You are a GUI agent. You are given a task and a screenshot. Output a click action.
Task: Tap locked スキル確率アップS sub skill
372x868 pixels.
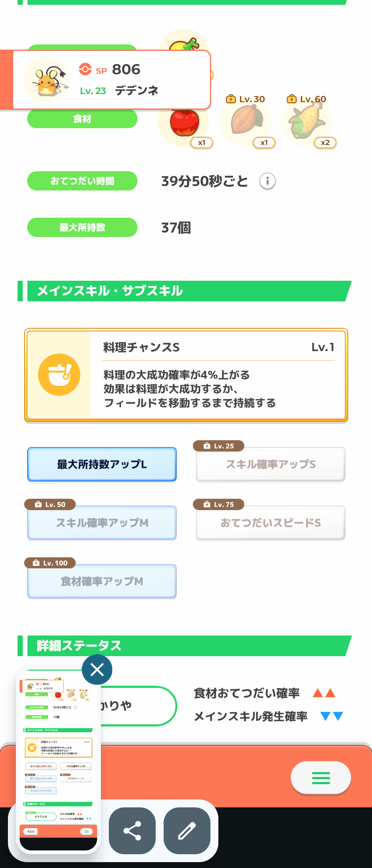(x=270, y=464)
